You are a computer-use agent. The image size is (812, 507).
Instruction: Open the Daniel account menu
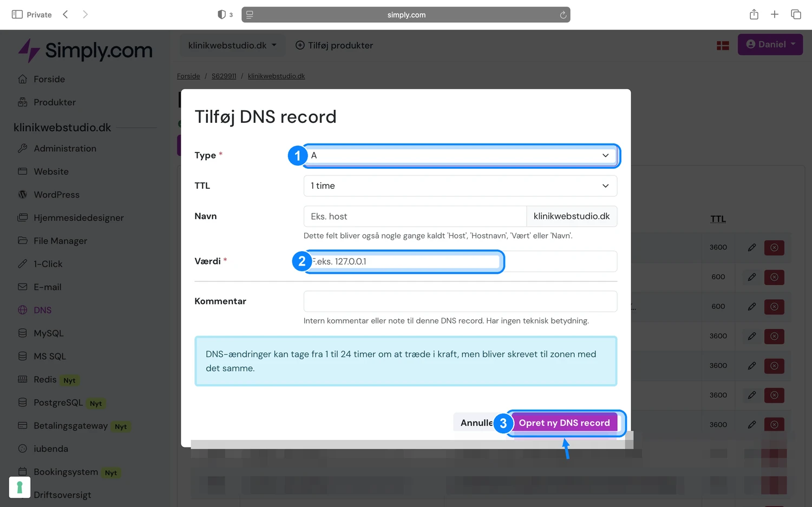pos(770,44)
